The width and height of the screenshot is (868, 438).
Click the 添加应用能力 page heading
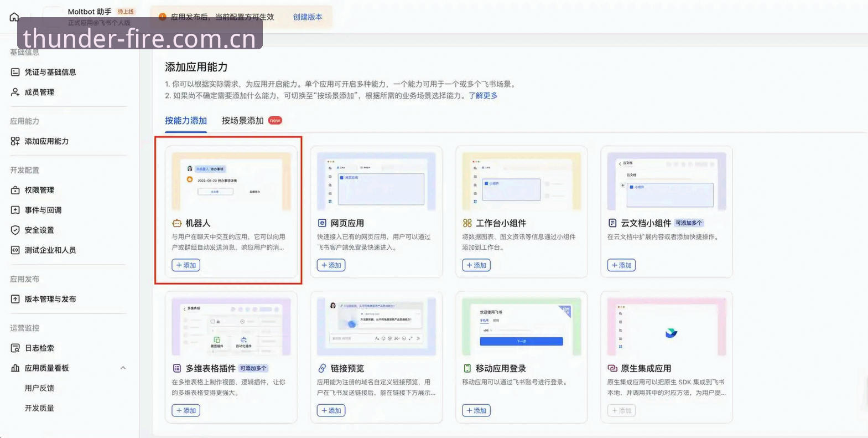[196, 67]
